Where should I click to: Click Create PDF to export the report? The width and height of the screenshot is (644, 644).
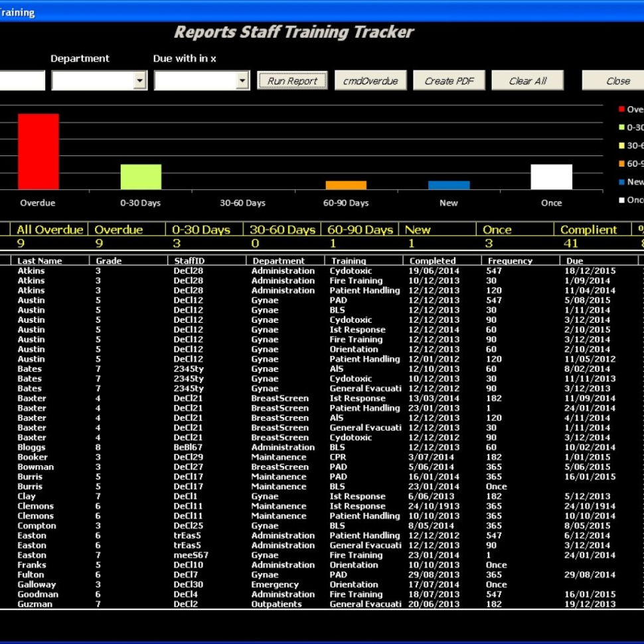pyautogui.click(x=449, y=80)
